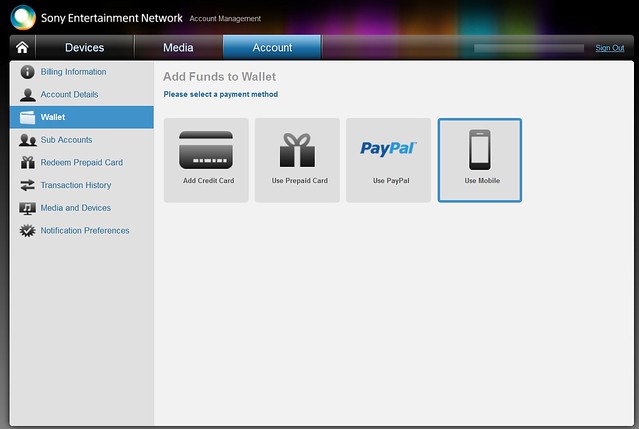View Transaction History
This screenshot has width=639, height=429.
pos(76,185)
